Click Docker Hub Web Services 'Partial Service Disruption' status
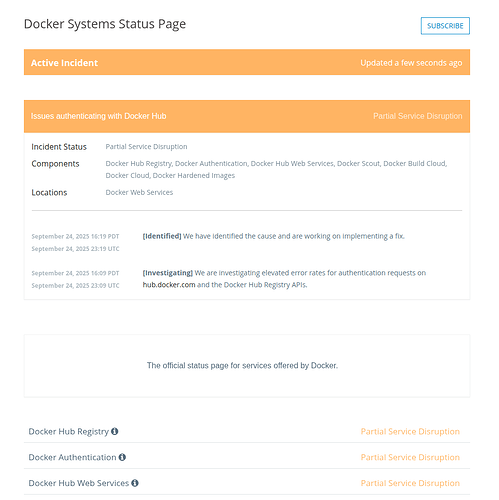 point(410,483)
